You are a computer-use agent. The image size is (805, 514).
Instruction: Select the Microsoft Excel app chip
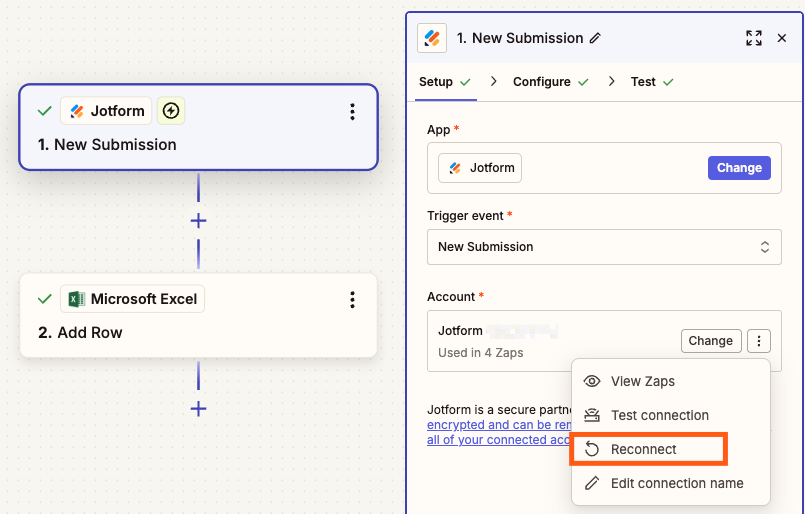click(132, 299)
